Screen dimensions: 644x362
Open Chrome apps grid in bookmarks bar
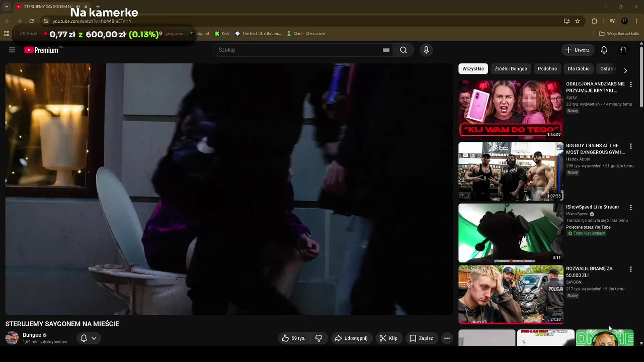point(7,34)
